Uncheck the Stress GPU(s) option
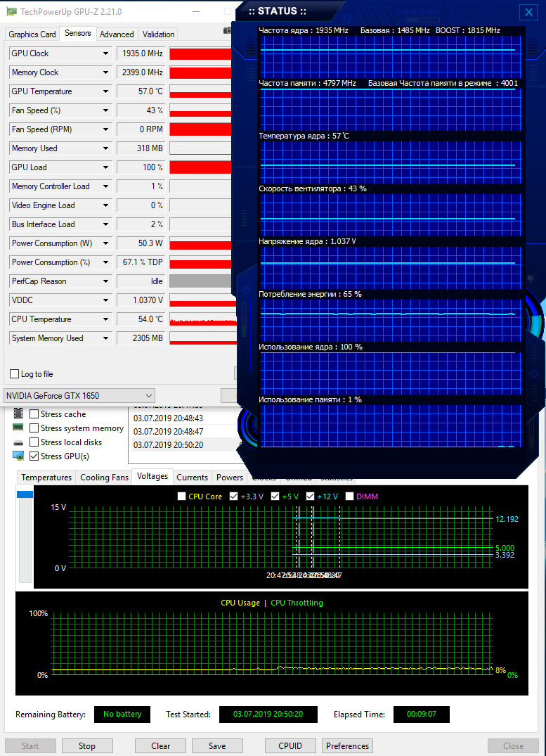The image size is (546, 756). tap(34, 456)
